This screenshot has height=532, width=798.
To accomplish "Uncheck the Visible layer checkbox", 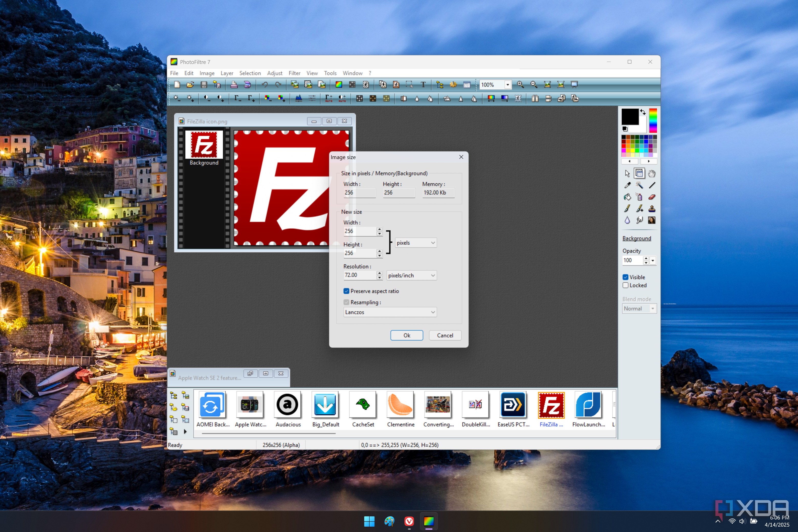I will tap(625, 277).
